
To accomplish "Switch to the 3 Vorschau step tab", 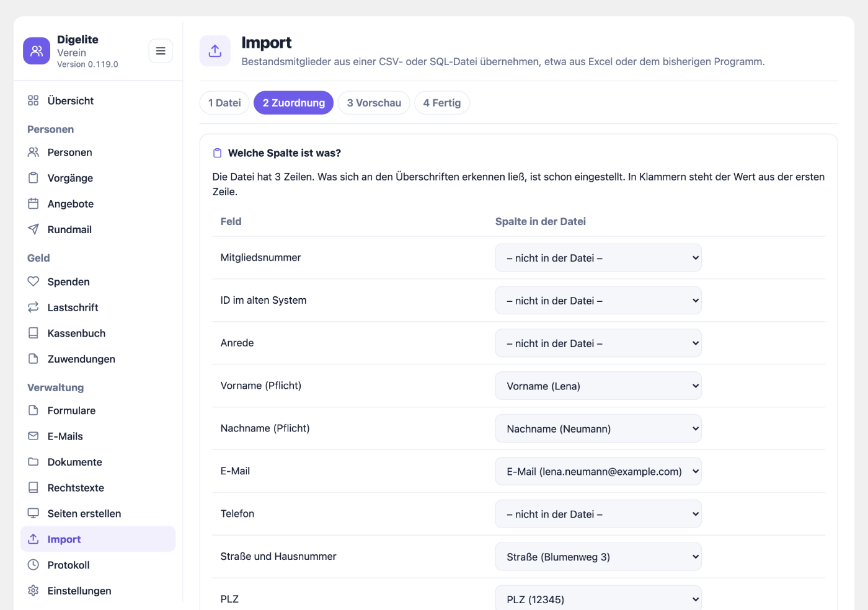I will (x=374, y=103).
